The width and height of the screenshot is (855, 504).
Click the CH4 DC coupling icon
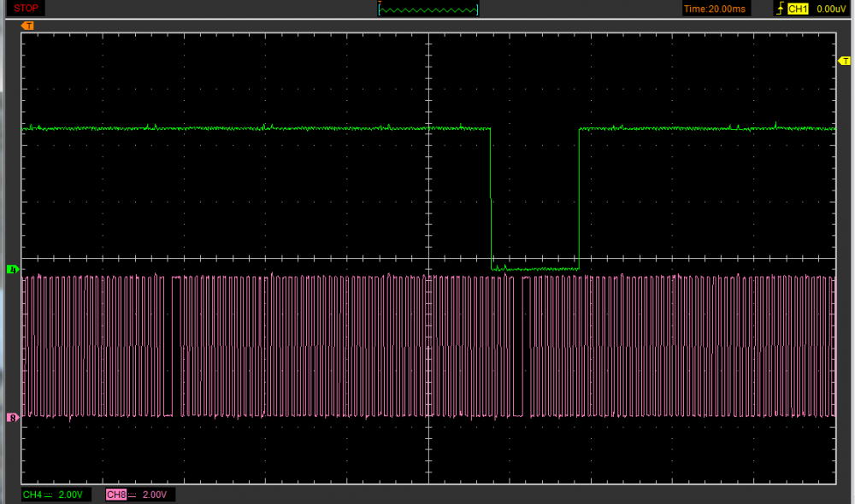pyautogui.click(x=48, y=495)
